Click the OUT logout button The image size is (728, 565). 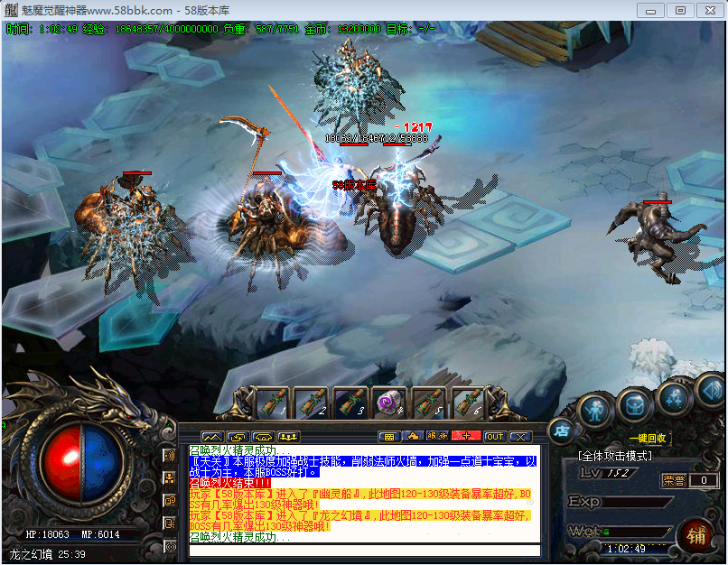click(x=495, y=437)
